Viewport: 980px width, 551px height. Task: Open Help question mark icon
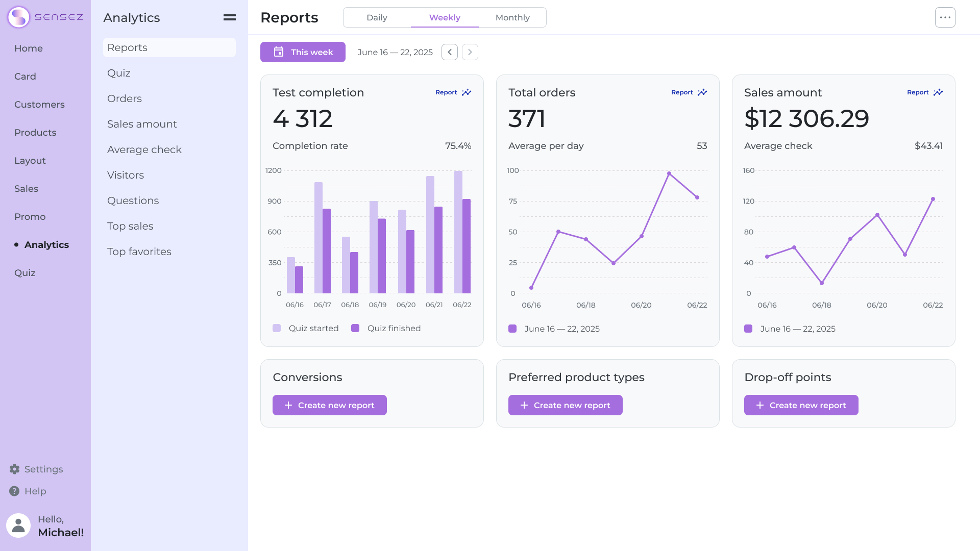click(x=14, y=491)
